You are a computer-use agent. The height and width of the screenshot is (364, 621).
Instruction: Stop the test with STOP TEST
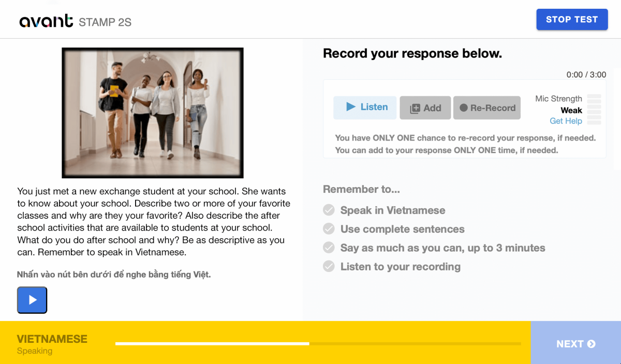(x=572, y=20)
